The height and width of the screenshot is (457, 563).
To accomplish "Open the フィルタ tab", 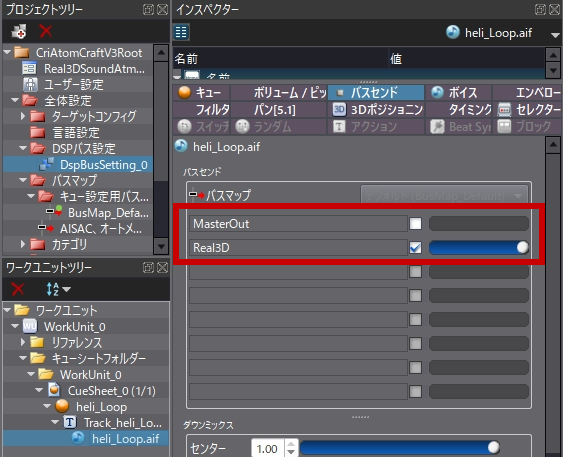I will (x=201, y=109).
